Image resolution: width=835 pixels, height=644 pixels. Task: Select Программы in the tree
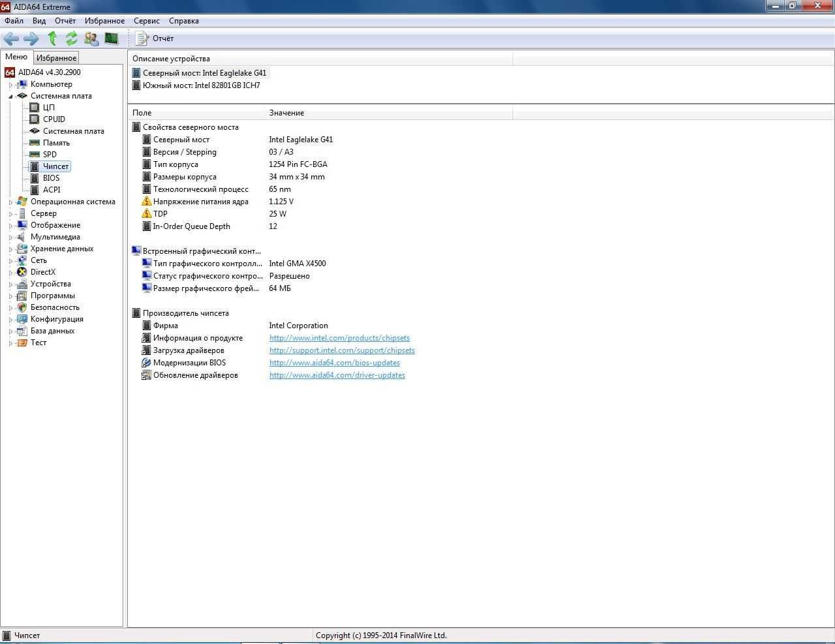(53, 296)
